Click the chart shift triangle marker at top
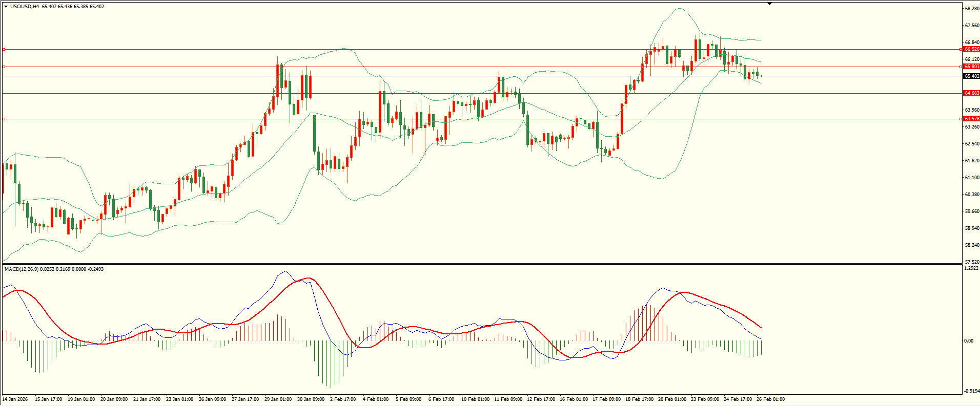Screen dimensions: 980x406 tap(769, 4)
